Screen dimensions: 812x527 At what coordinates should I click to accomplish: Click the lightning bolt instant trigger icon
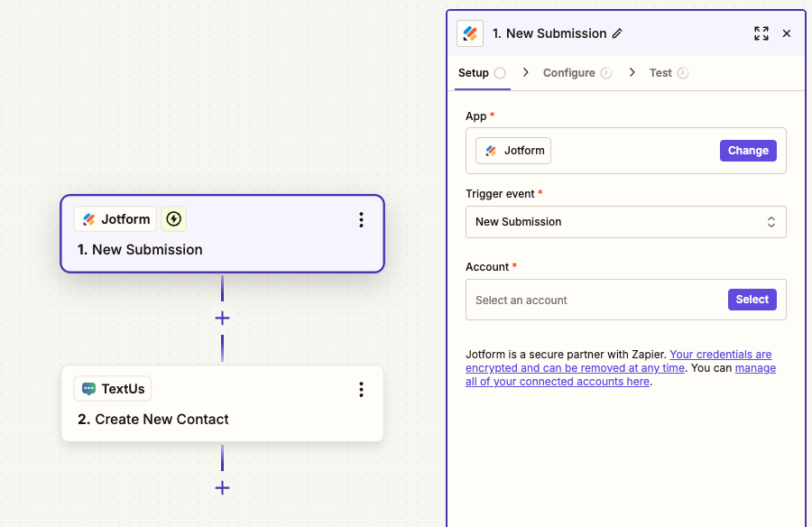click(173, 219)
